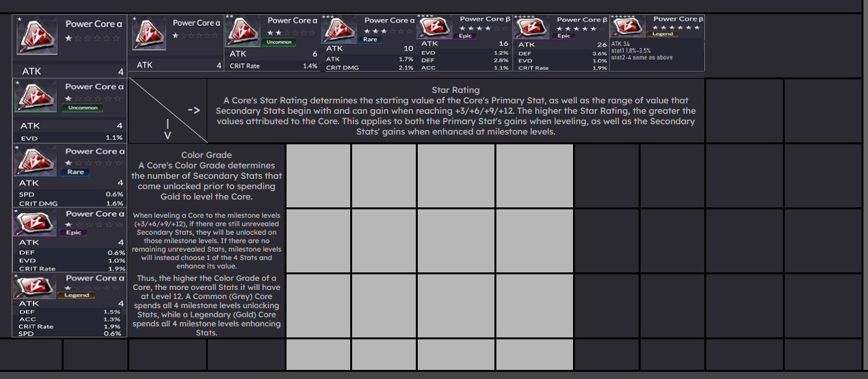The width and height of the screenshot is (868, 379).
Task: Click the 'stat1 1.8%~3.5%' line
Action: click(631, 51)
